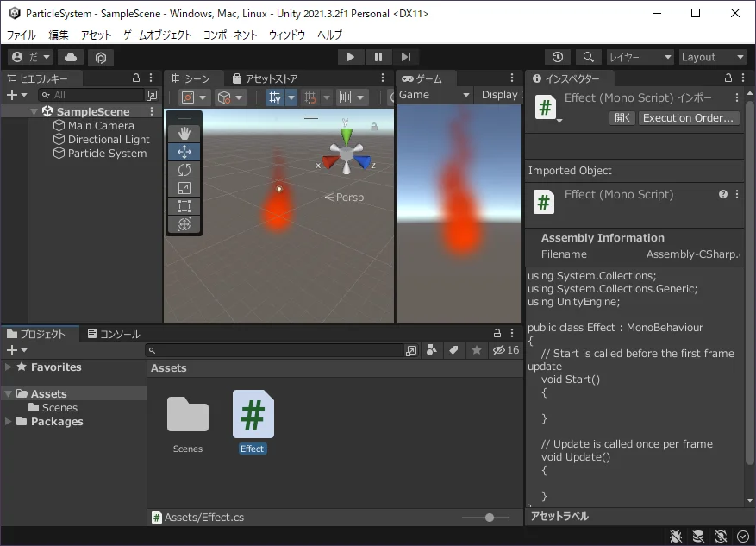Click the Inspector vertical scrollbar
Screen dimensions: 756x546
point(749,282)
